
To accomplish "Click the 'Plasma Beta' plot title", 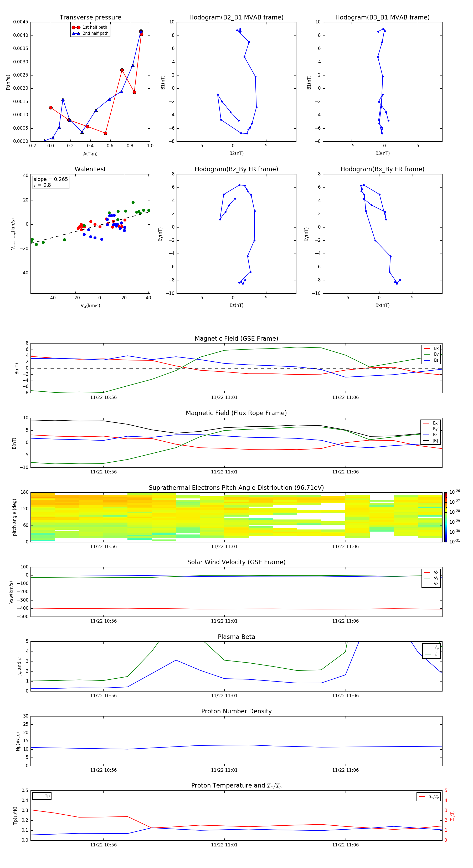I will coord(236,637).
